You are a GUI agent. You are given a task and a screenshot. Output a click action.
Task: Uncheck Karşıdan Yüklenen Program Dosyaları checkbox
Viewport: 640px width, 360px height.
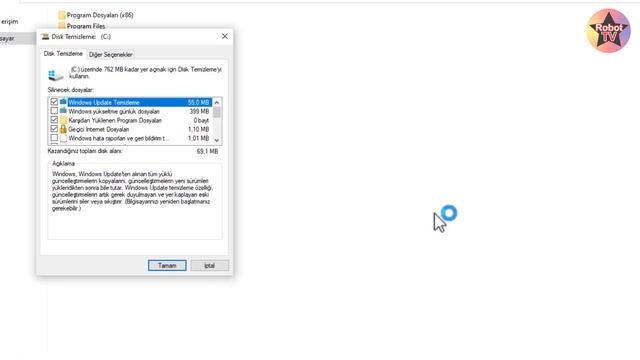click(x=54, y=120)
